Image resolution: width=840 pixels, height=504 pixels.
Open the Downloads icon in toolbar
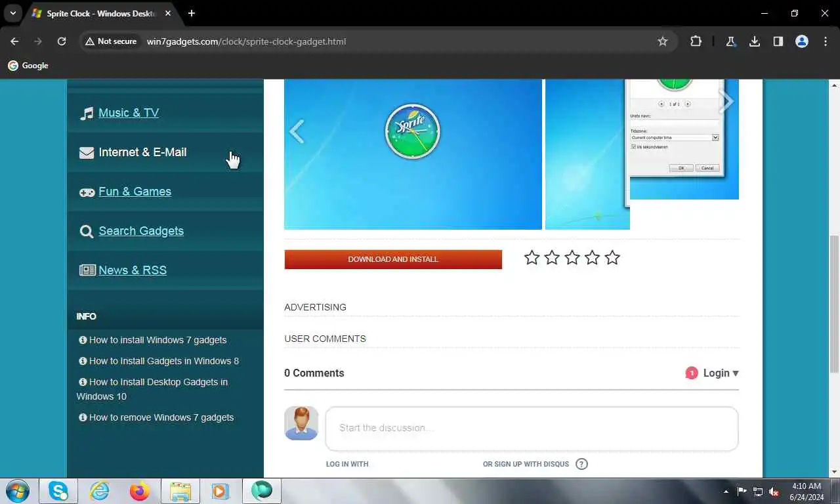[755, 41]
